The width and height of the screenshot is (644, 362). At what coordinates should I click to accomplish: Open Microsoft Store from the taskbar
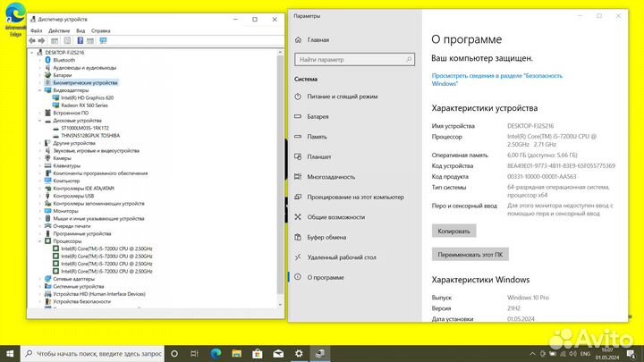click(258, 353)
